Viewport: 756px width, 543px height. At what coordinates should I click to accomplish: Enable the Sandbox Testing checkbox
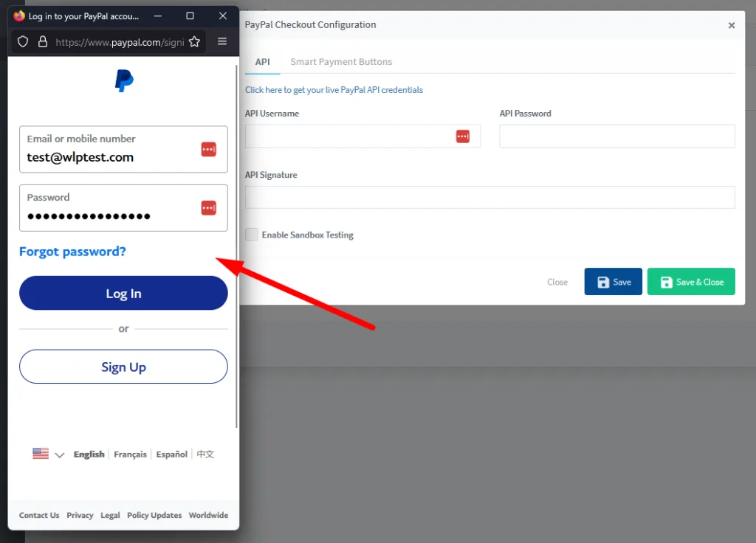(x=251, y=235)
